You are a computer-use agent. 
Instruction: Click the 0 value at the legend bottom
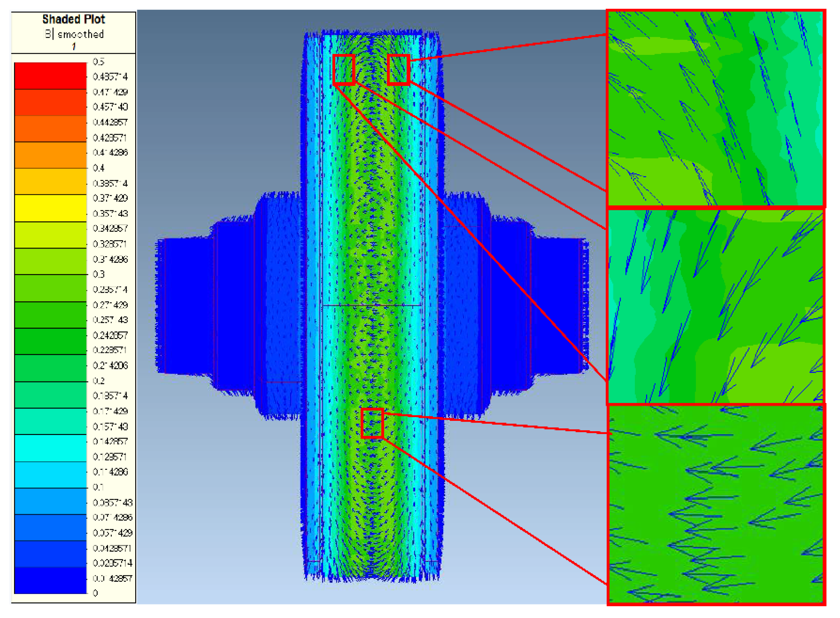pos(95,593)
